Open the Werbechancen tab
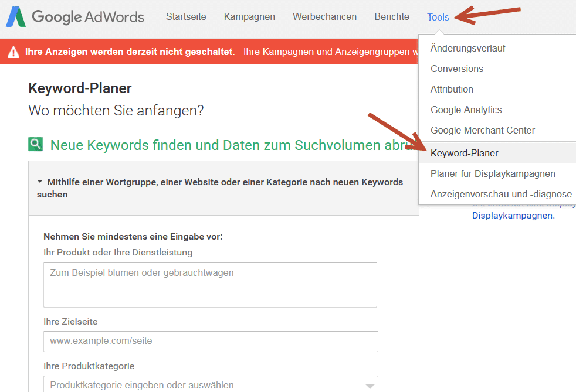The height and width of the screenshot is (392, 576). tap(325, 17)
